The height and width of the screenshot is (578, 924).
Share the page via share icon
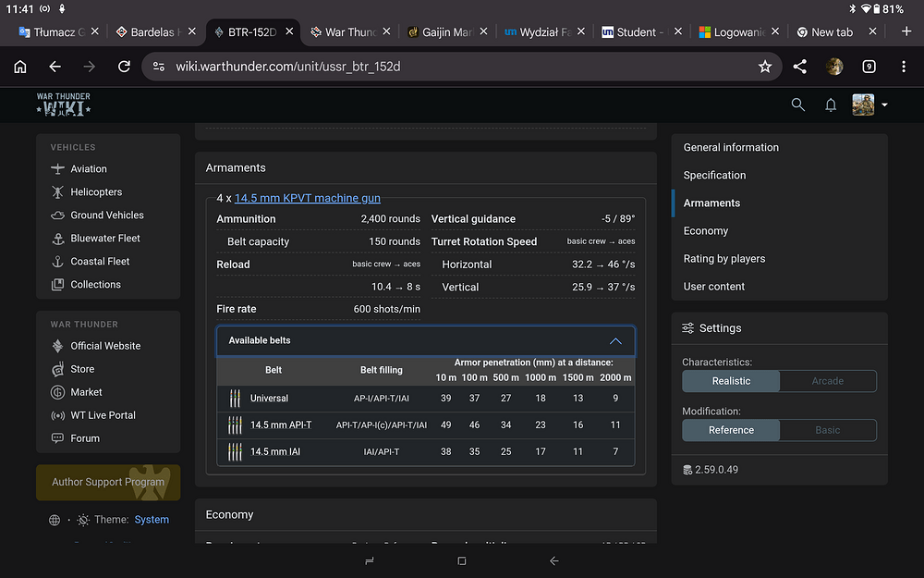(x=799, y=67)
